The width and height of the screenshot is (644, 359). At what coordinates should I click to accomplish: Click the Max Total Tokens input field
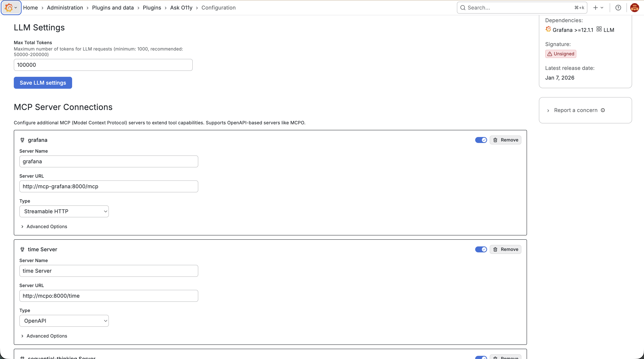pyautogui.click(x=103, y=65)
